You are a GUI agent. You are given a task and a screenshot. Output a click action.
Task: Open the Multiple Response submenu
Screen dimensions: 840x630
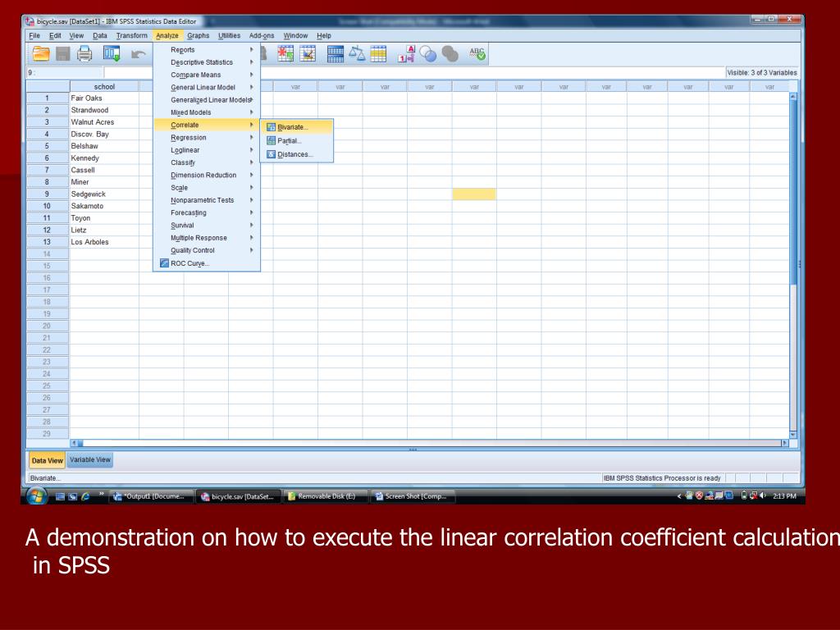pyautogui.click(x=206, y=238)
